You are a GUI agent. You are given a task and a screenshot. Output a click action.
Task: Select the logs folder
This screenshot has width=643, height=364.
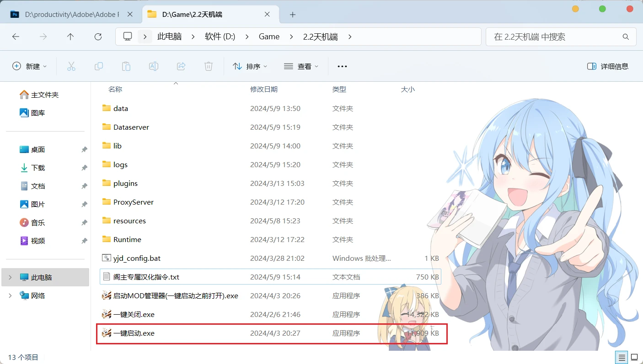[271, 164]
